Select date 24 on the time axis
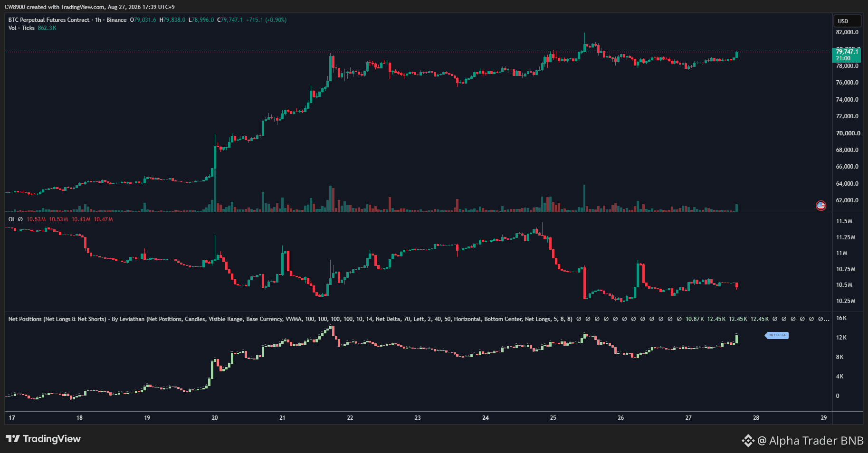The image size is (868, 453). (486, 418)
